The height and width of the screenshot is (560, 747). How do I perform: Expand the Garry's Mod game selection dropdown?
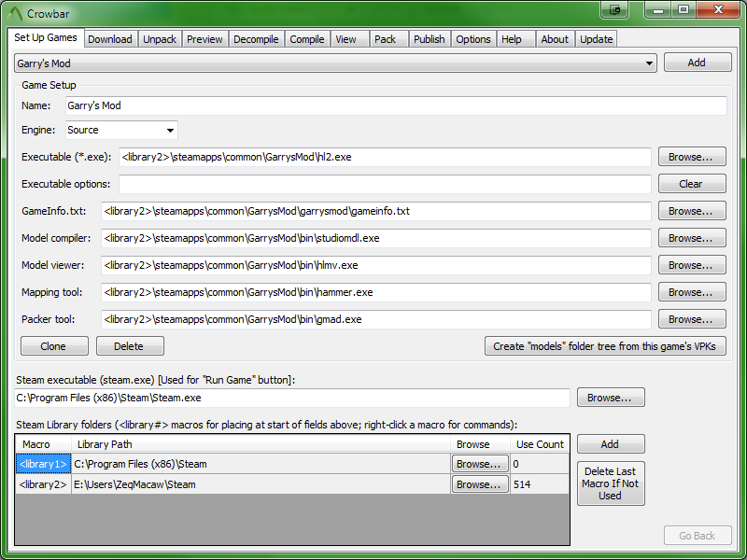pyautogui.click(x=335, y=63)
